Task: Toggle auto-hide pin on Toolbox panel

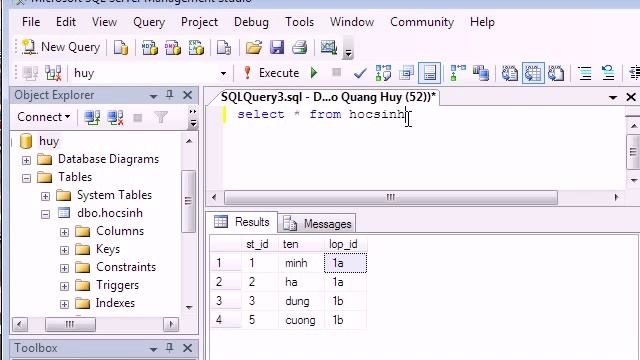Action: (169, 348)
